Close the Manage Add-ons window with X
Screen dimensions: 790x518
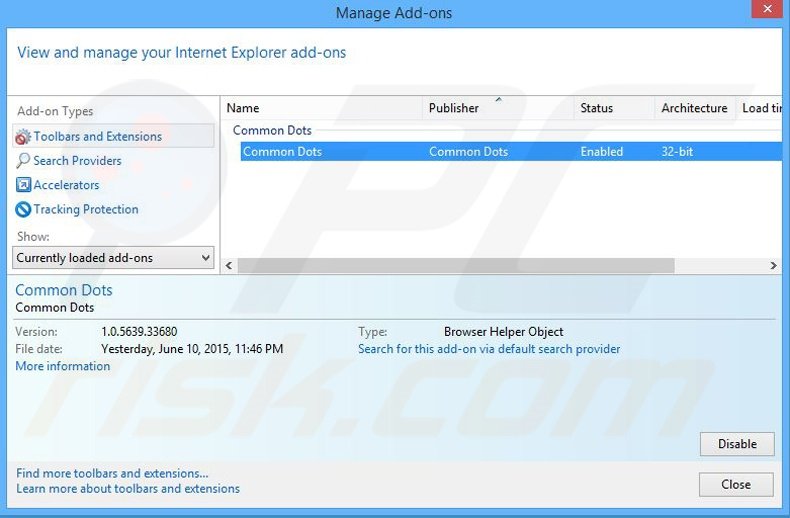(x=767, y=9)
